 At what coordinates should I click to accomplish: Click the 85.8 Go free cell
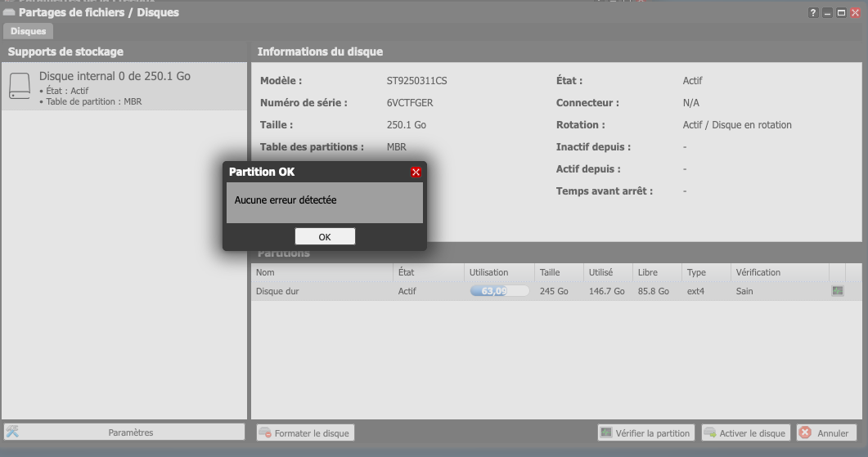pyautogui.click(x=653, y=291)
